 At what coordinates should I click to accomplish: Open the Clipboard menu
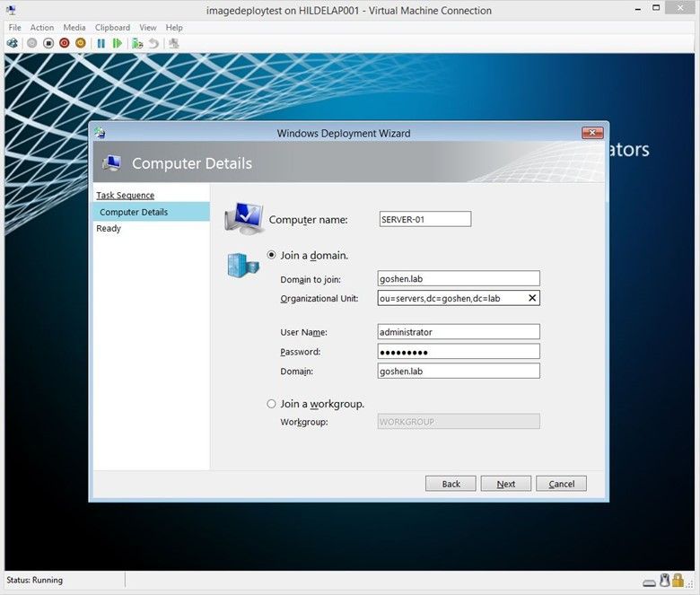click(112, 27)
